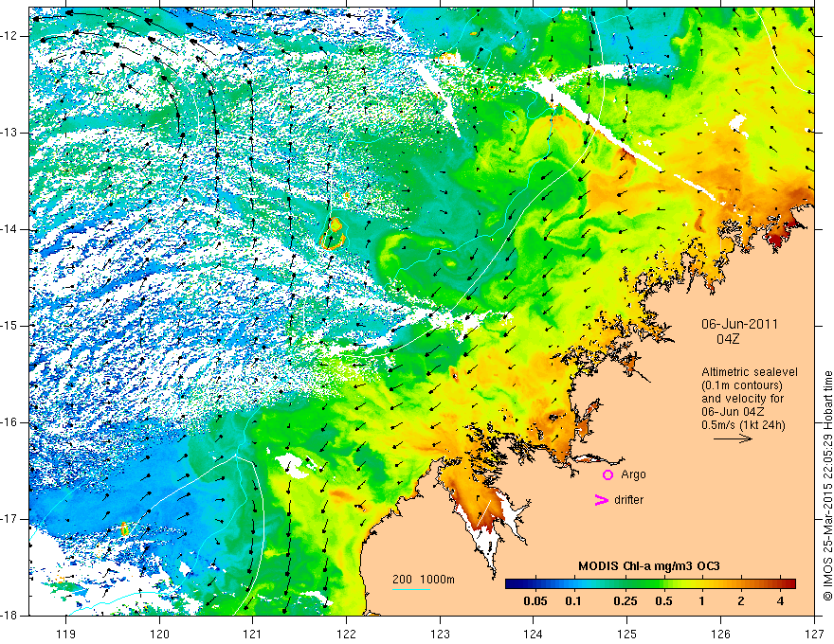834x644 pixels.
Task: Click the IMOS copyright timestamp text
Action: [x=827, y=486]
